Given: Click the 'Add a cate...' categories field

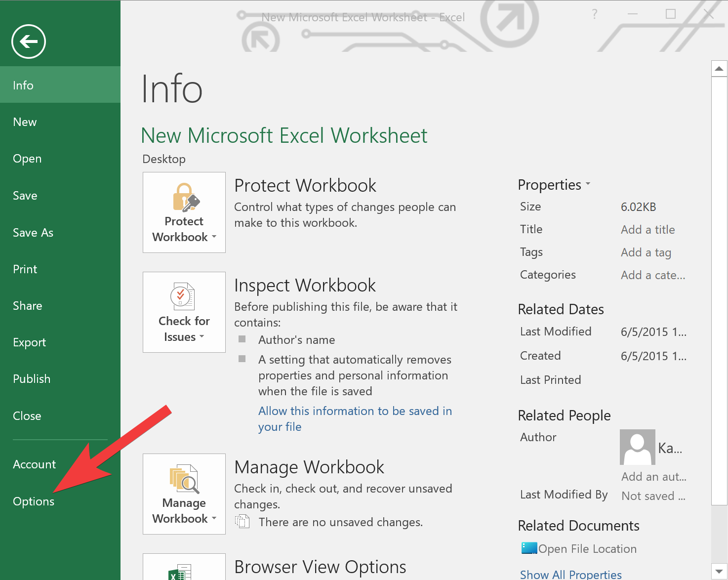Looking at the screenshot, I should (653, 275).
